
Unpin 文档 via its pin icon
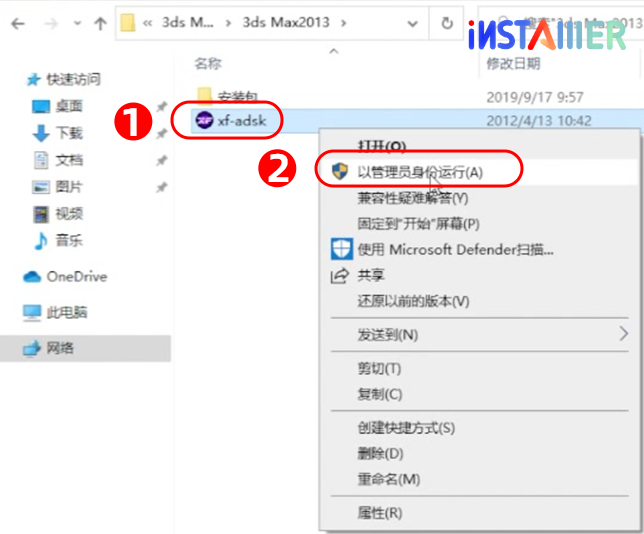[161, 161]
